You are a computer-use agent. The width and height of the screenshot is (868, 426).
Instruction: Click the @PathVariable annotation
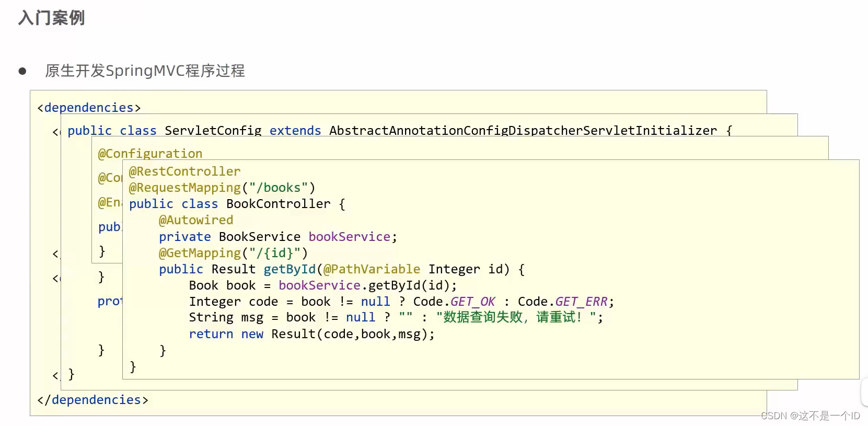pos(372,269)
